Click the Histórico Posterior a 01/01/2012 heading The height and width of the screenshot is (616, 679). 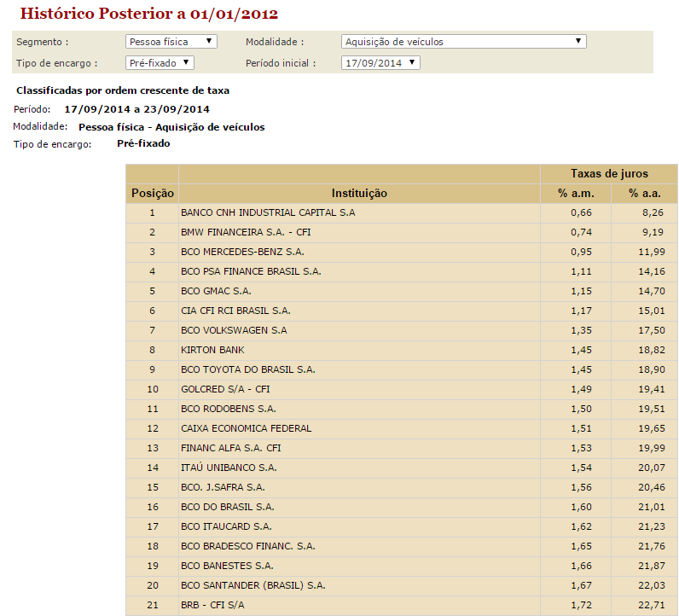(148, 14)
